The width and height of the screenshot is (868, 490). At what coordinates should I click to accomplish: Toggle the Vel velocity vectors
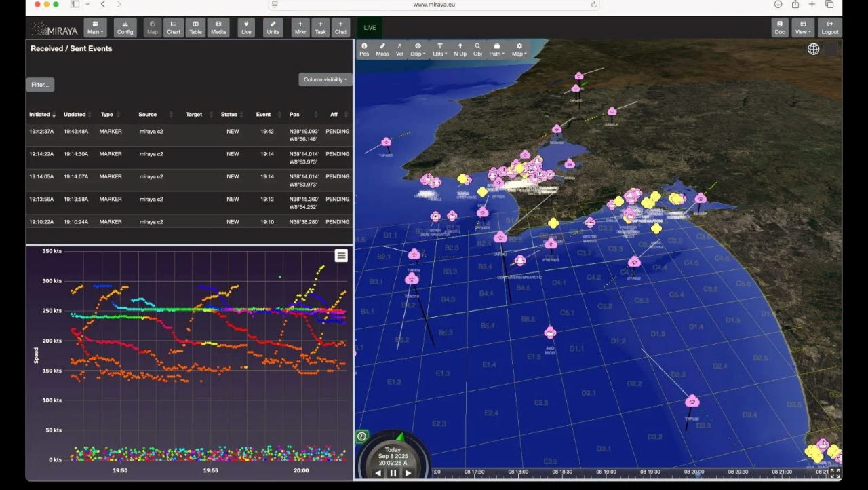[399, 50]
